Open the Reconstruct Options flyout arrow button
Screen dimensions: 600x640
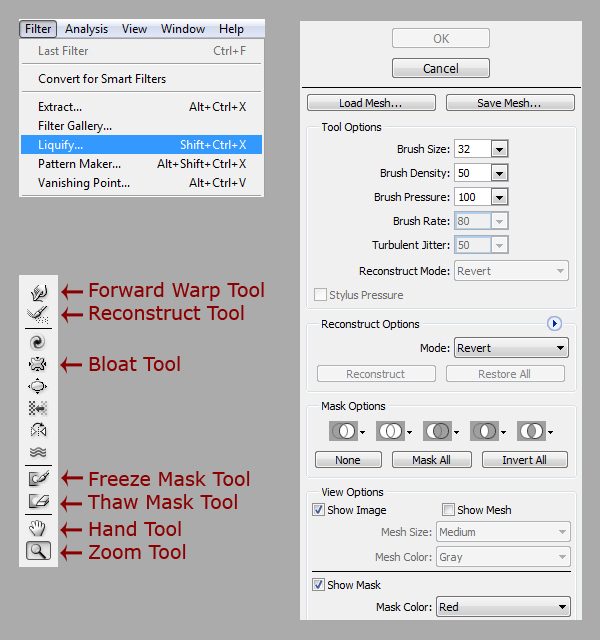[554, 324]
